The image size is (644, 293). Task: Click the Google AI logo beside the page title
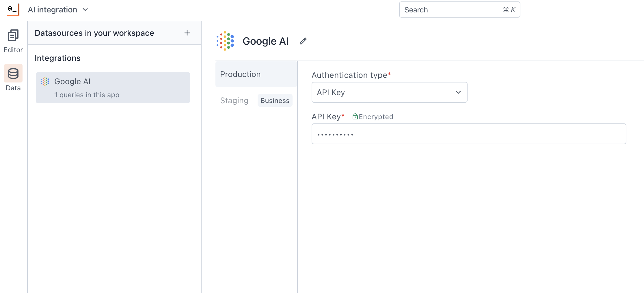tap(225, 41)
